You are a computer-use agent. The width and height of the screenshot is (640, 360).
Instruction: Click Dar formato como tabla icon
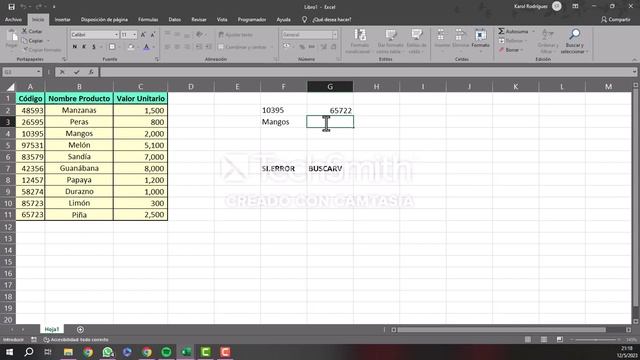[390, 35]
